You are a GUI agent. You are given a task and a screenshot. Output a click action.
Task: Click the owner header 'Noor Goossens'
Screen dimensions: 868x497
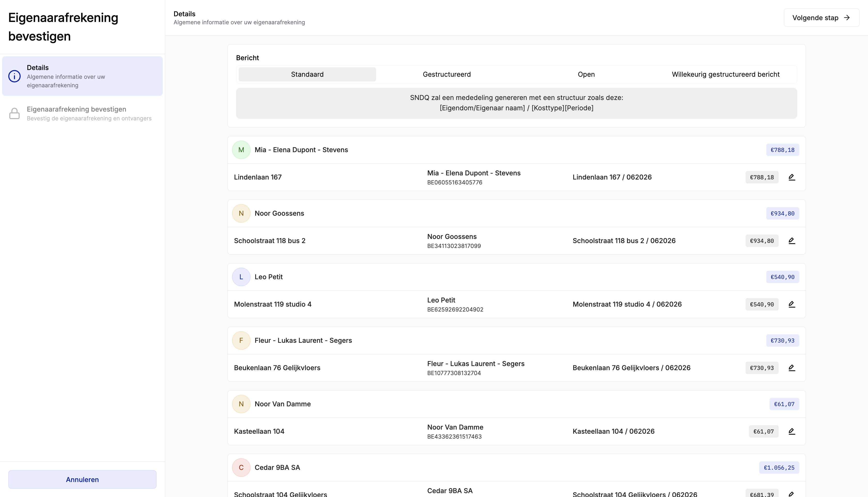coord(279,213)
